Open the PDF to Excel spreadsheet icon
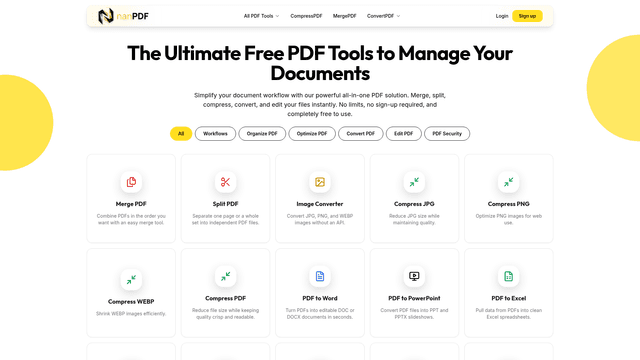Viewport: 640px width, 360px height. click(x=509, y=276)
